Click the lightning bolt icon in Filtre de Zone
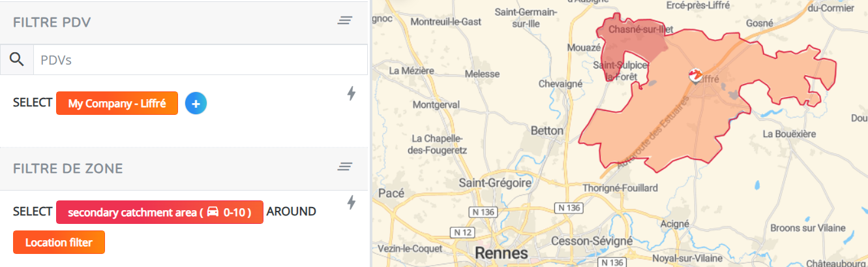Screen dimensions: 868x267 (352, 202)
